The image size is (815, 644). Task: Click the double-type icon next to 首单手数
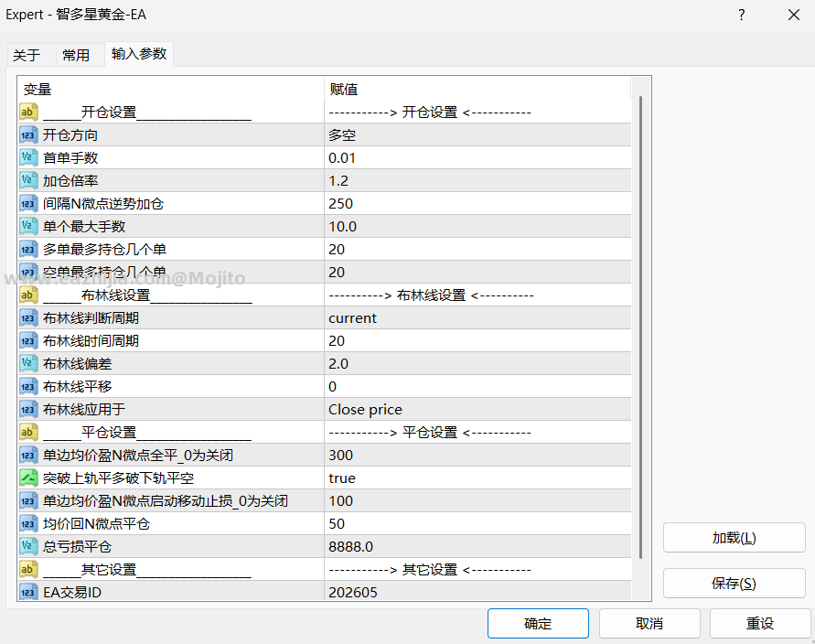[x=28, y=158]
